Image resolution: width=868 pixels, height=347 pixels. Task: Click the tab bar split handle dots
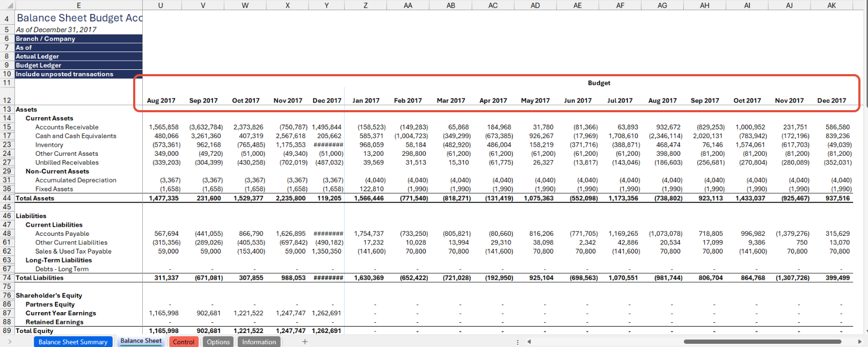pyautogui.click(x=517, y=342)
